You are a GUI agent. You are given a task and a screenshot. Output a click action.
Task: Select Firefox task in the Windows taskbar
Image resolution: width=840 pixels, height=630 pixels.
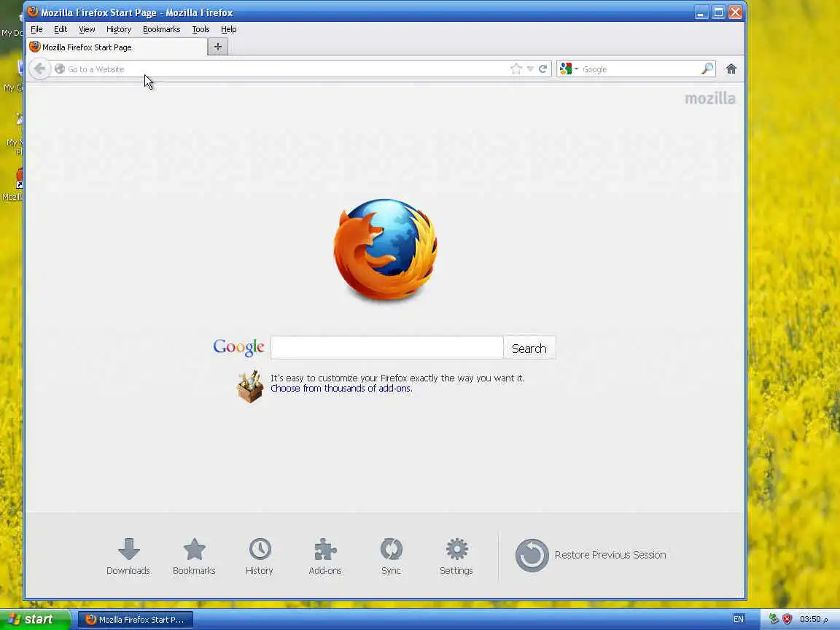(x=136, y=620)
